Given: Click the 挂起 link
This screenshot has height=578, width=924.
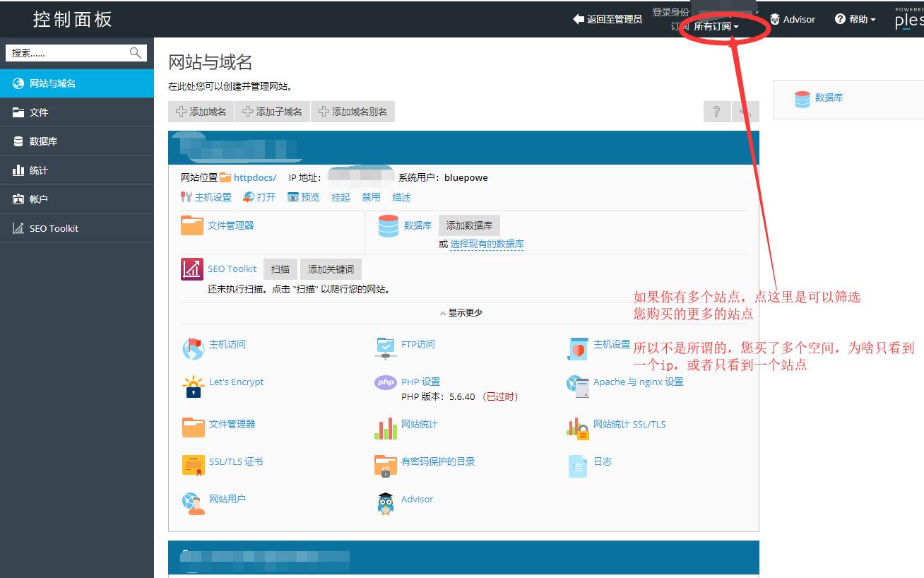Looking at the screenshot, I should coord(340,197).
